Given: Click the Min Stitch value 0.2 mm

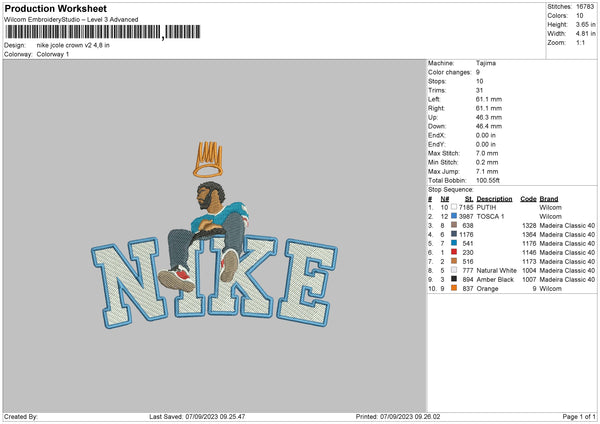Looking at the screenshot, I should 487,162.
